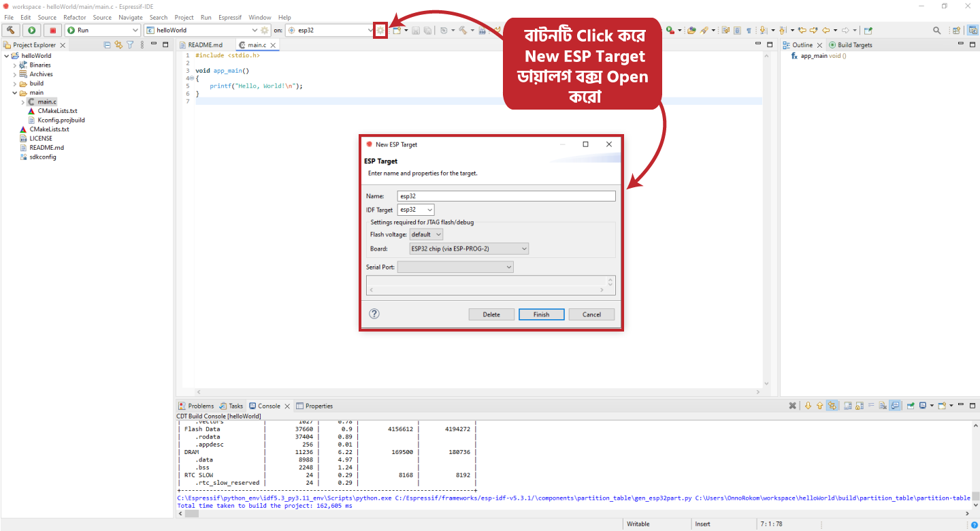Click the Delete button in dialog
This screenshot has height=531, width=980.
point(491,315)
